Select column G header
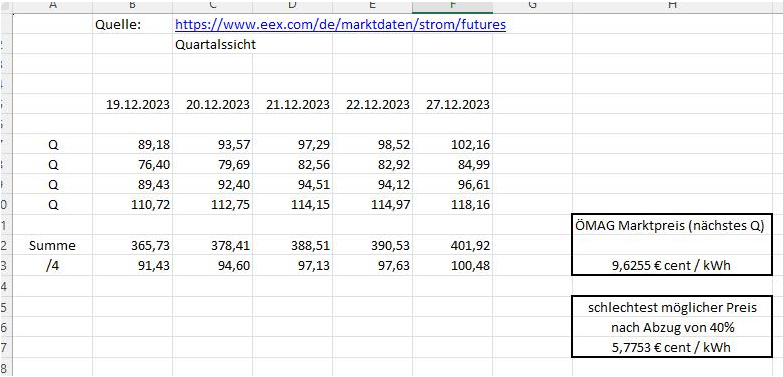783x377 pixels. 532,5
